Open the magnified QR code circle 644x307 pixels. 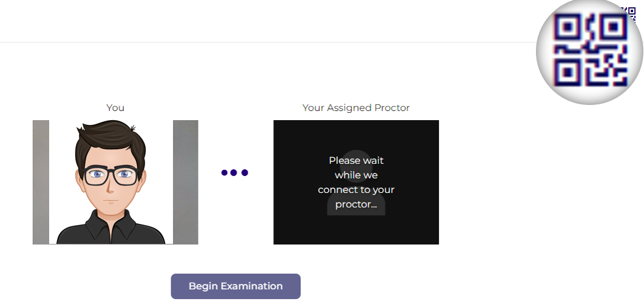tap(590, 51)
